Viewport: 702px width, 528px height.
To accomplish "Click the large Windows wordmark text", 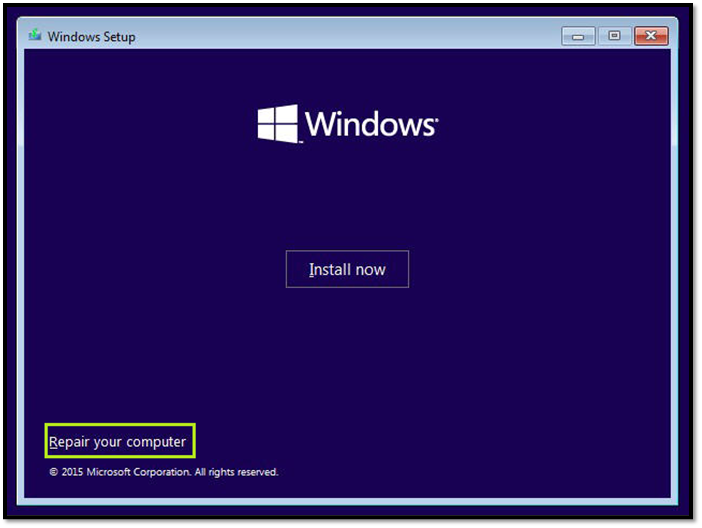I will coord(368,125).
